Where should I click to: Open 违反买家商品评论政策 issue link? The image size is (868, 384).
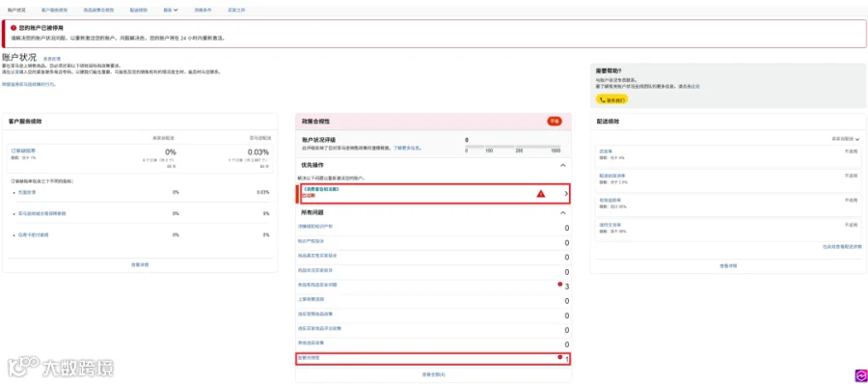[319, 328]
